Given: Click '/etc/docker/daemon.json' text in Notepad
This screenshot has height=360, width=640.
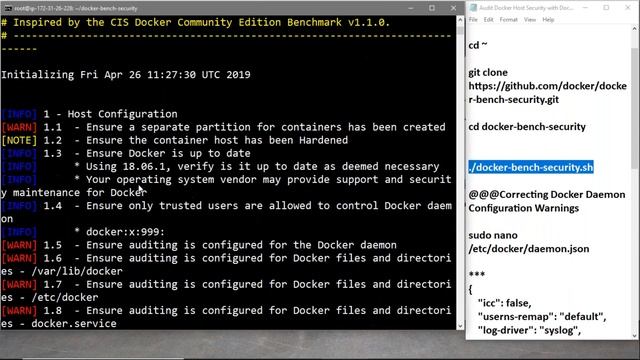Looking at the screenshot, I should coord(529,249).
